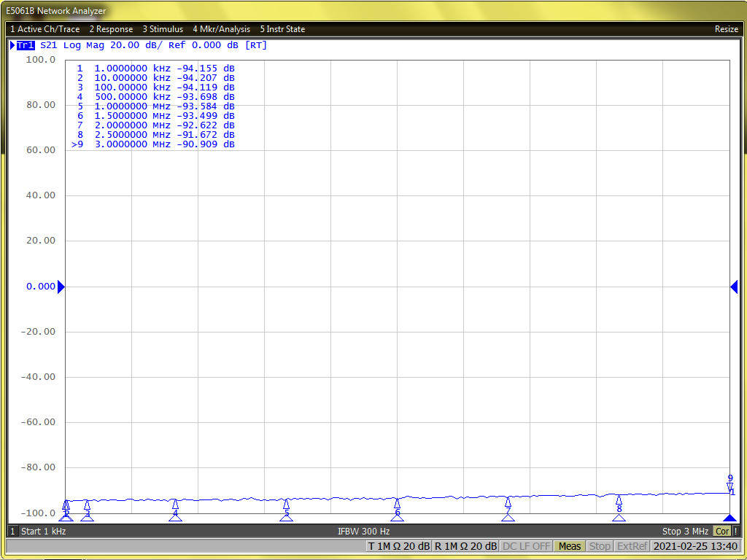Open the Response menu

coord(111,29)
